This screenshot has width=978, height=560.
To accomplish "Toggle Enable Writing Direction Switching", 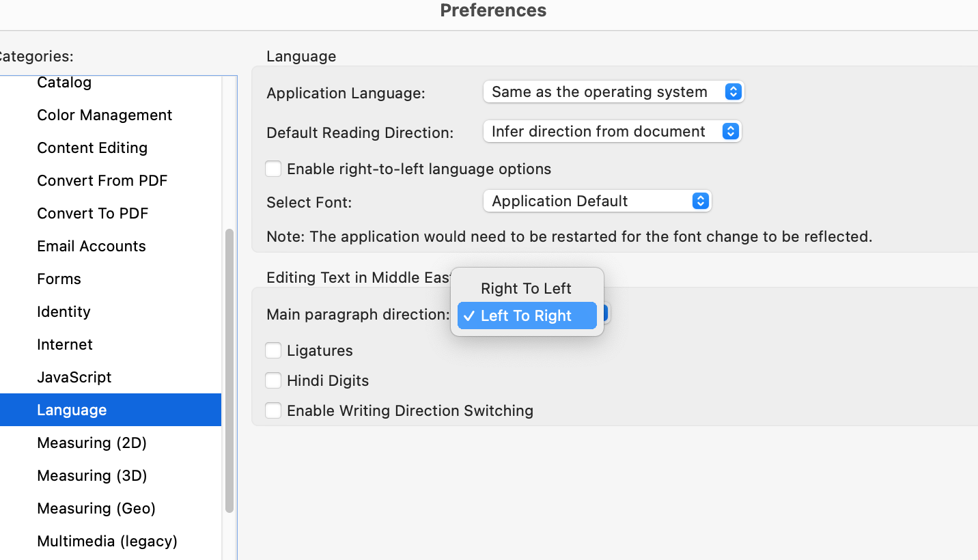I will [x=273, y=410].
